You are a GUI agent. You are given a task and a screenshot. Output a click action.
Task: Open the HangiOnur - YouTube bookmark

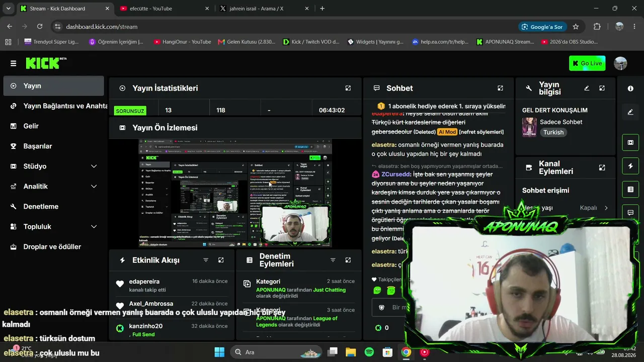pyautogui.click(x=182, y=42)
